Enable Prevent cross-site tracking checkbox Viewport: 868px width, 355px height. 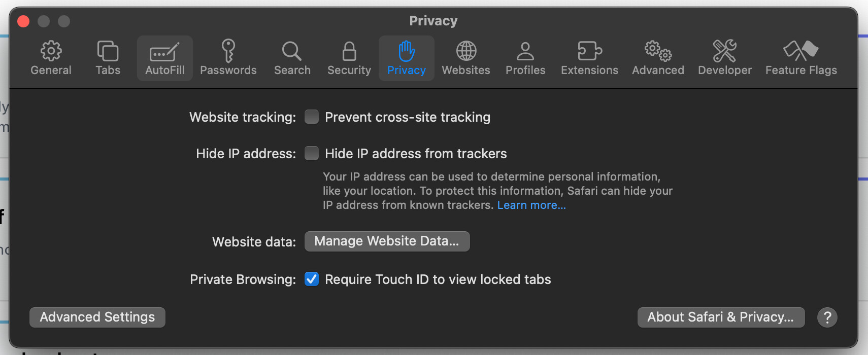click(312, 117)
